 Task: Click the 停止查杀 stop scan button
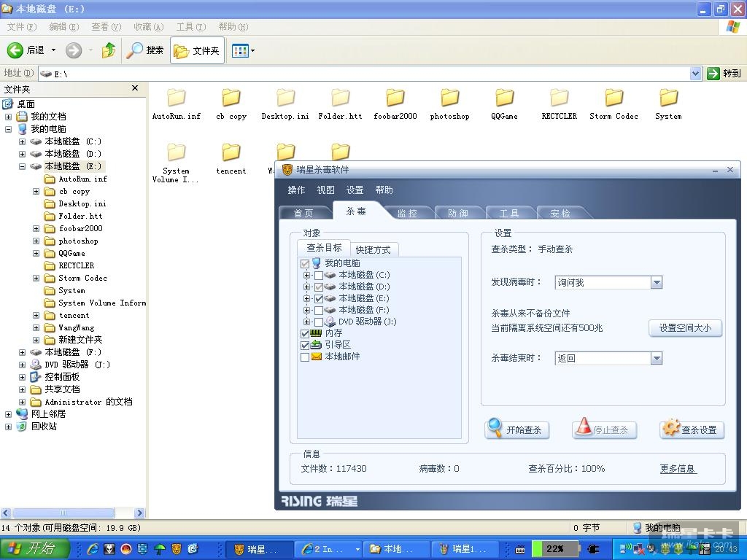605,429
